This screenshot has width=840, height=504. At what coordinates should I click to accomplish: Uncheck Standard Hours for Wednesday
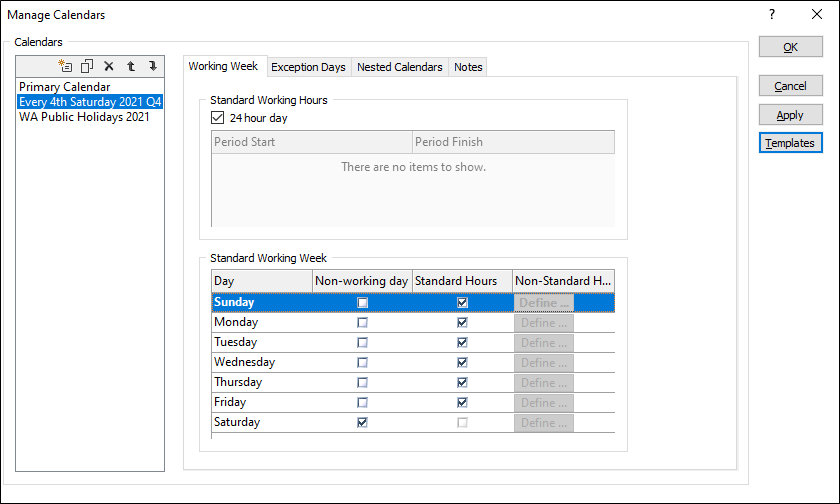462,363
